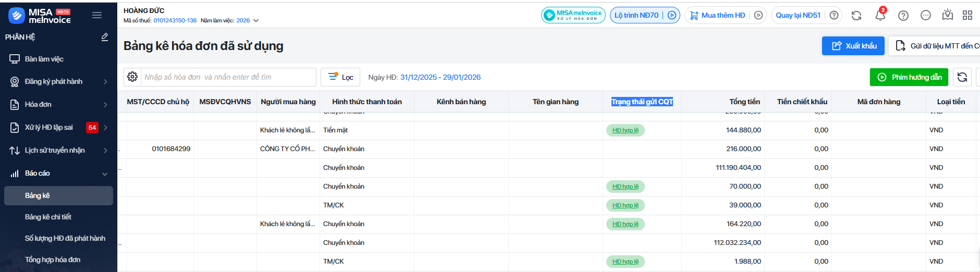
Task: Click the Xuất khẩu export button
Action: (x=854, y=46)
